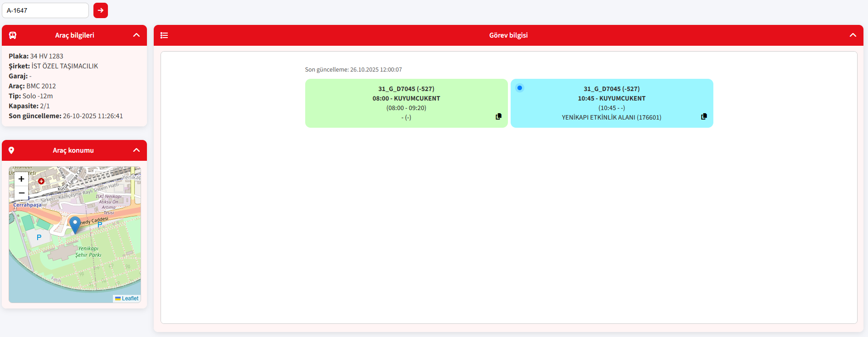The width and height of the screenshot is (868, 337).
Task: Collapse the Araç konumu panel
Action: click(x=137, y=150)
